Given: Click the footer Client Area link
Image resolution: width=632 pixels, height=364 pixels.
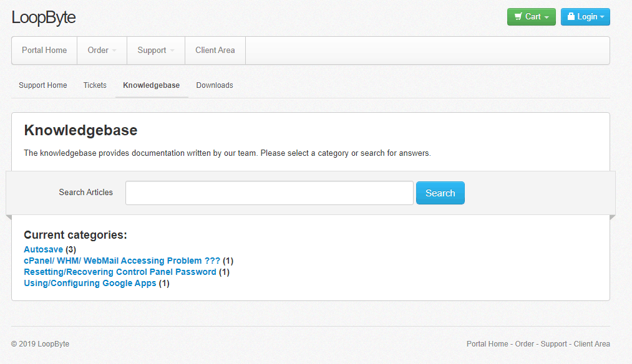Looking at the screenshot, I should point(591,344).
